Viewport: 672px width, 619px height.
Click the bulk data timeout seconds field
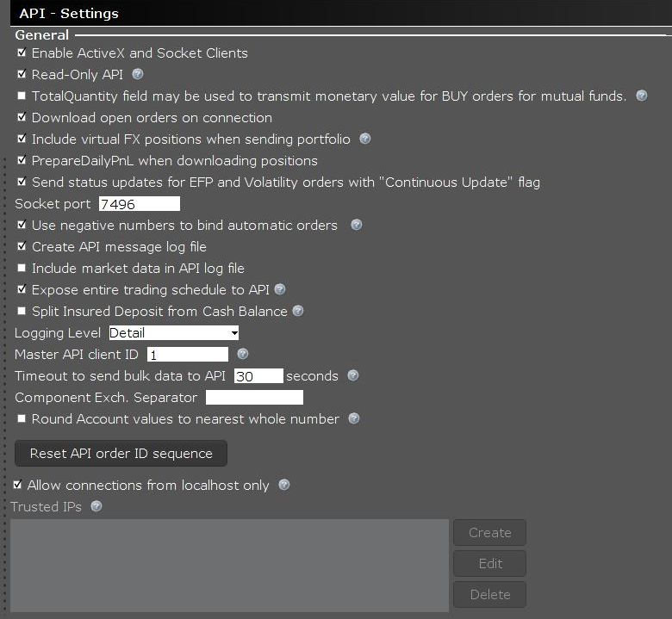258,376
